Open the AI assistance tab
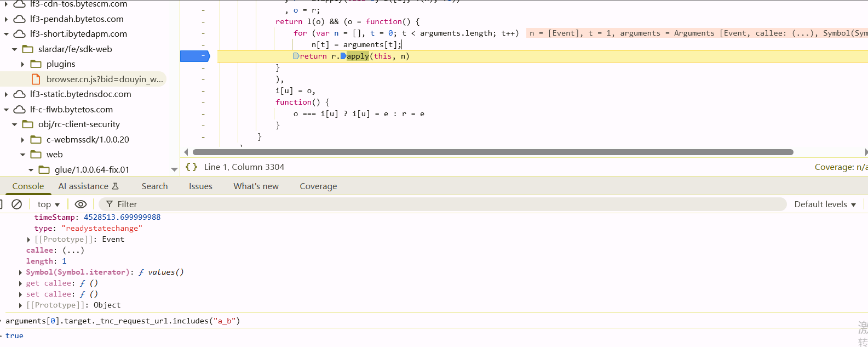Image resolution: width=868 pixels, height=347 pixels. click(x=89, y=186)
